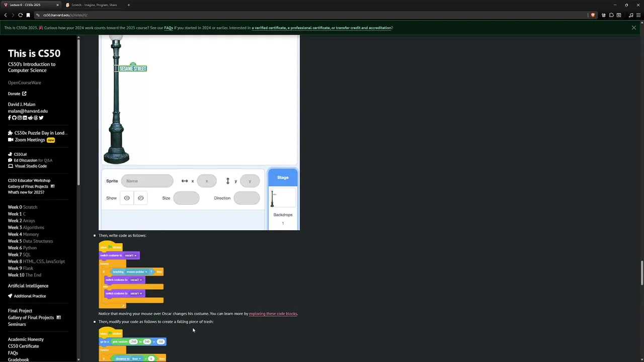
Task: Dismiss the CS50x 2025 announcement banner
Action: [x=634, y=28]
